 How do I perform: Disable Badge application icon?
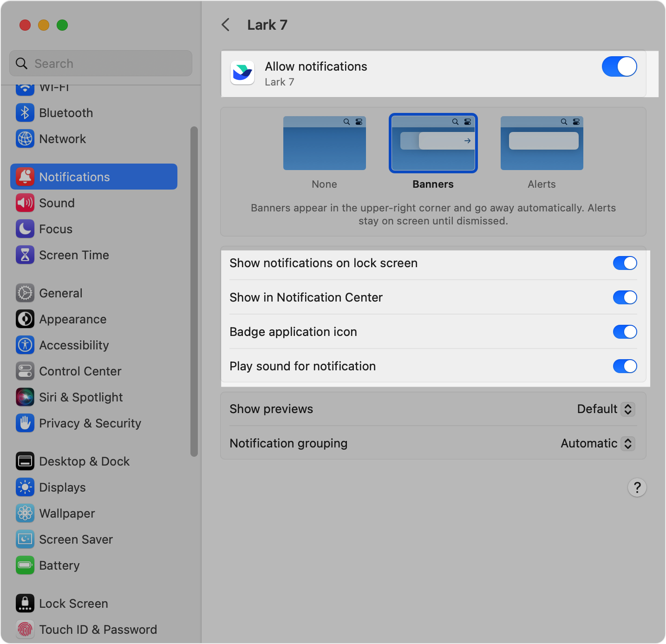pos(625,332)
